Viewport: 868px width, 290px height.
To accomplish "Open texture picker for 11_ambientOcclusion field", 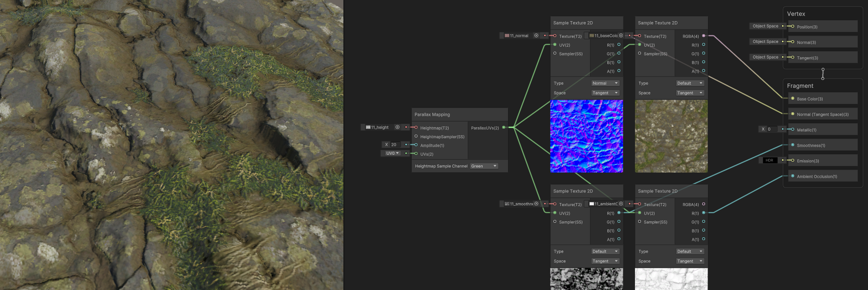I will tap(621, 204).
